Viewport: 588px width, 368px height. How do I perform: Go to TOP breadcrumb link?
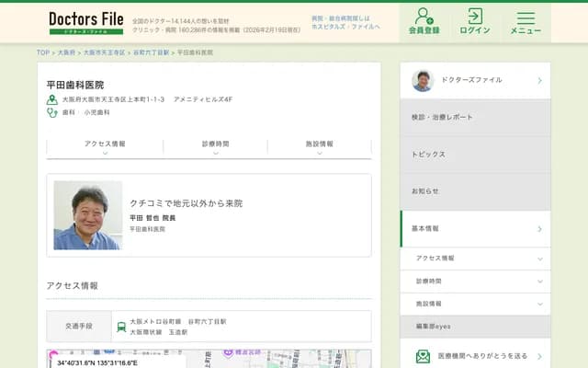click(43, 52)
